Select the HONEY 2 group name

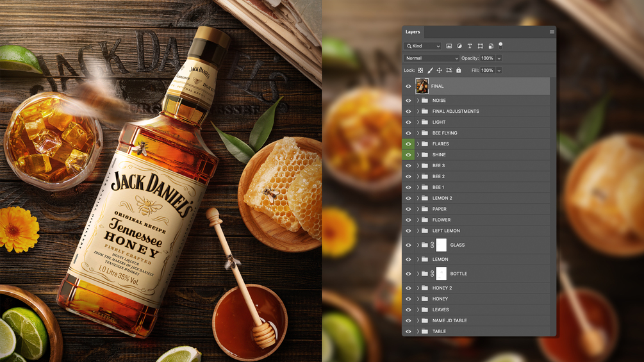pyautogui.click(x=442, y=288)
